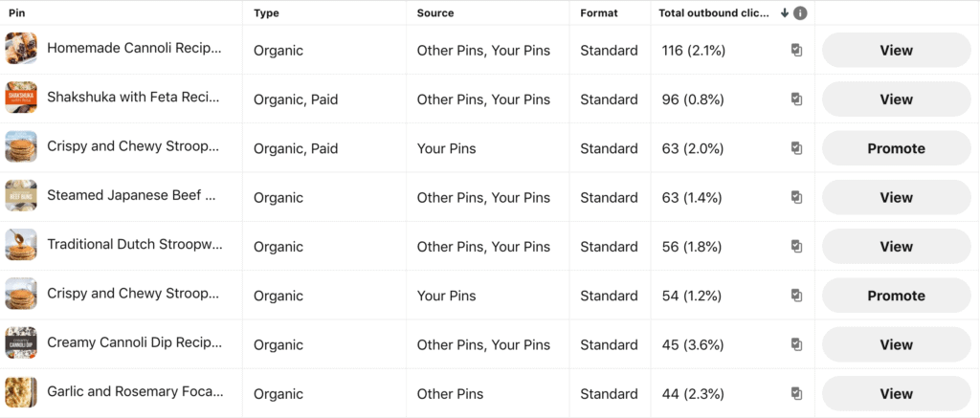Select the Source column header
980x418 pixels.
tap(435, 13)
